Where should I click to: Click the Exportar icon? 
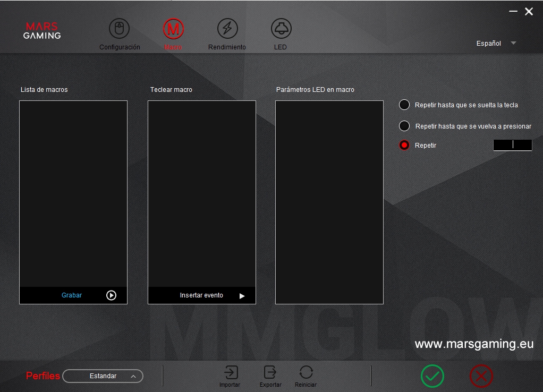click(x=270, y=372)
